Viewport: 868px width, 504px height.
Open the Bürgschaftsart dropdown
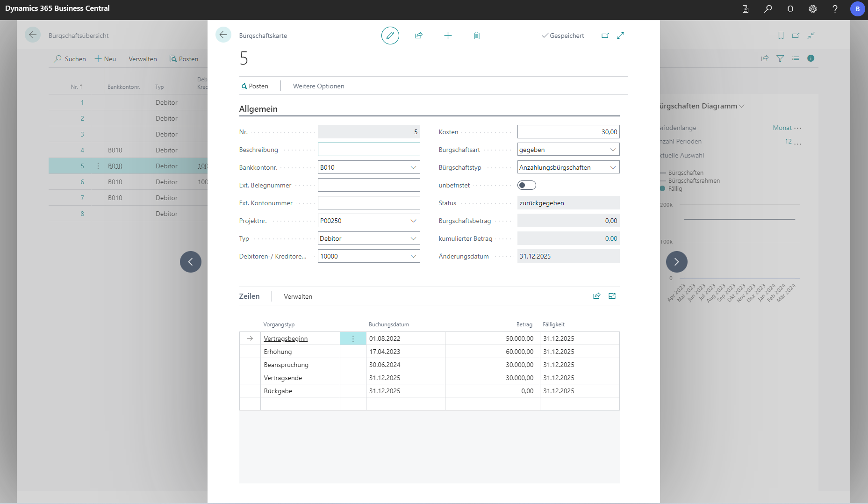612,150
